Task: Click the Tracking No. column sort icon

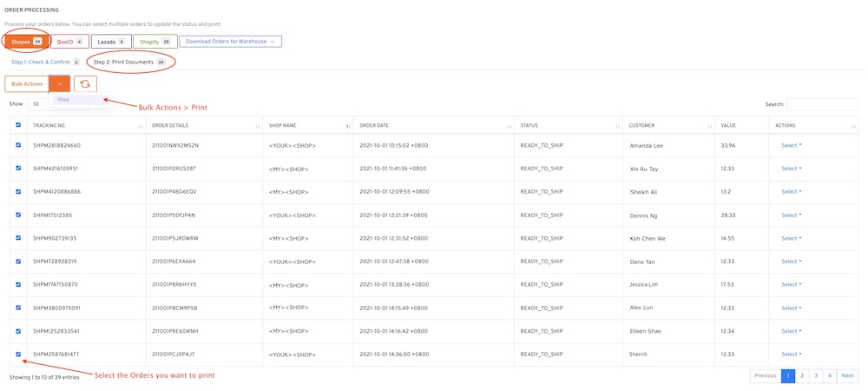Action: [141, 127]
